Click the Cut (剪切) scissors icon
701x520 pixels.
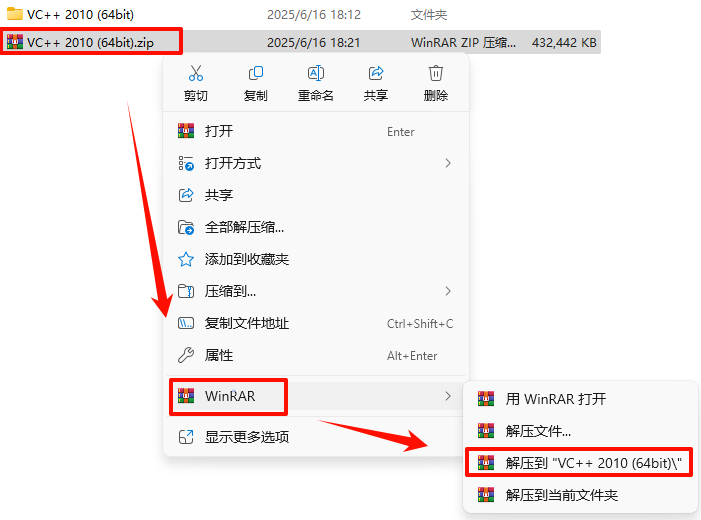click(x=196, y=73)
